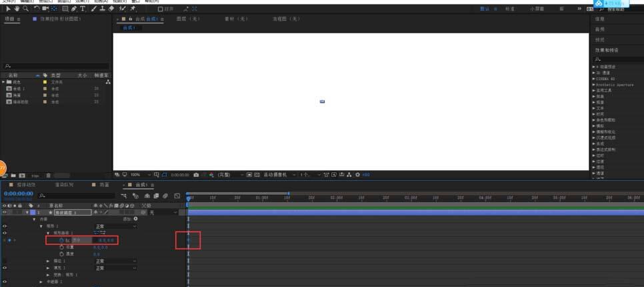644x287 pixels.
Task: Select the Unified Camera tool
Action: coord(45,9)
